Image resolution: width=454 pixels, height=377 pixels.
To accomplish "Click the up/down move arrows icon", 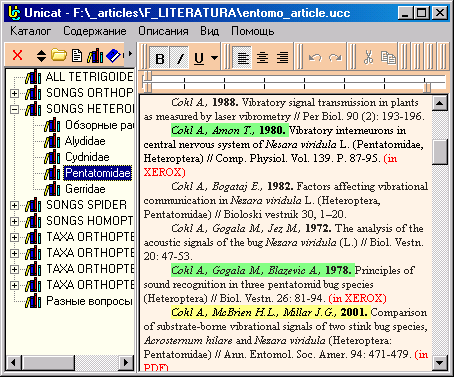I will tap(41, 56).
